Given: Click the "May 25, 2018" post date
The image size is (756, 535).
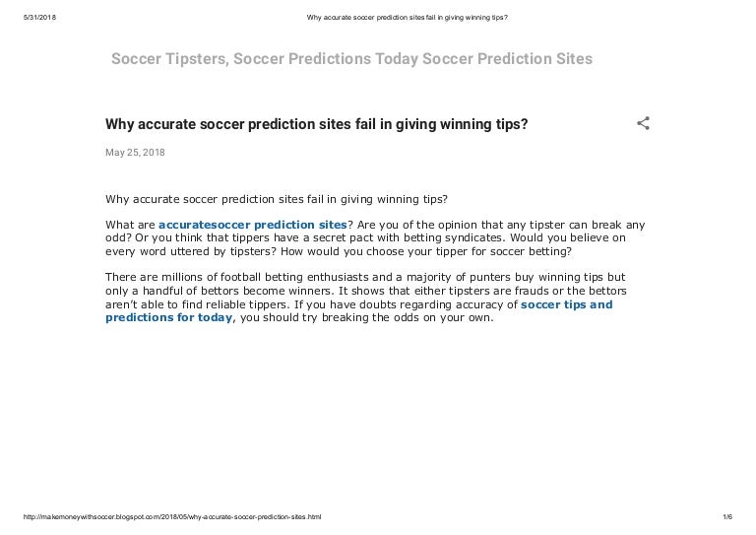Looking at the screenshot, I should pos(135,153).
